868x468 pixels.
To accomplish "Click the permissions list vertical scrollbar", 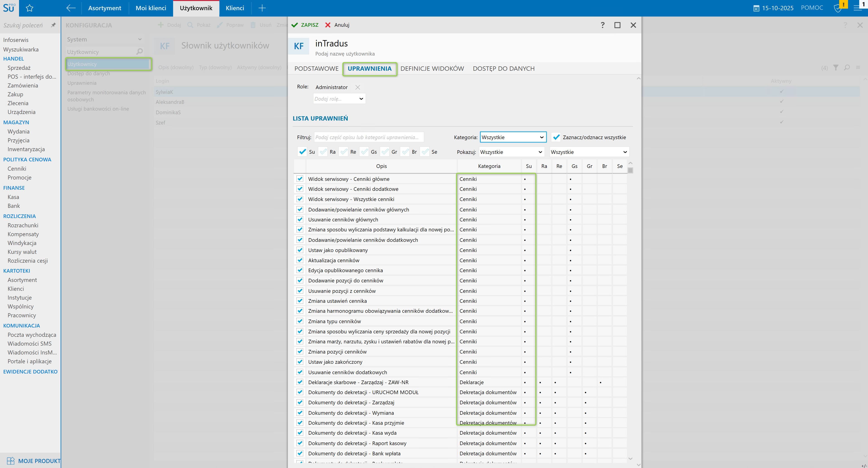I will (630, 171).
